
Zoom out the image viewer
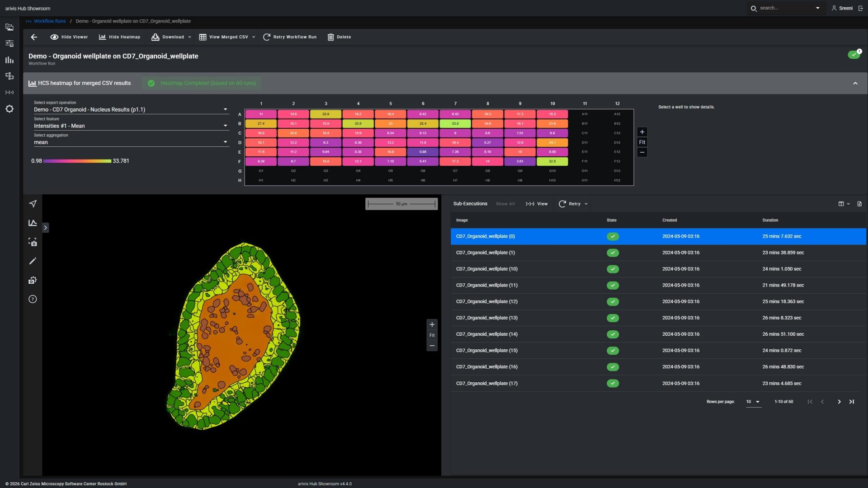[x=432, y=346]
